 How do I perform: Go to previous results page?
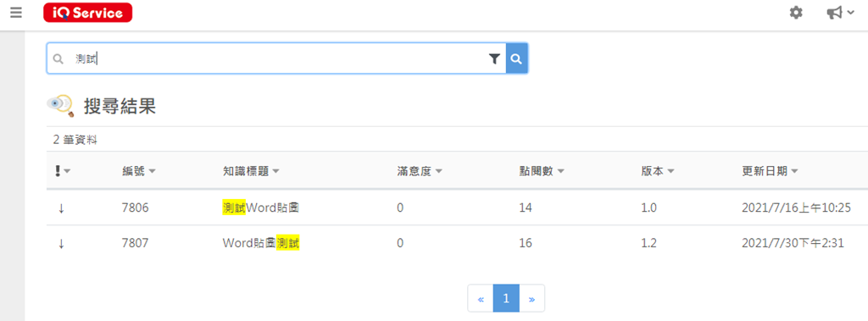pos(481,298)
